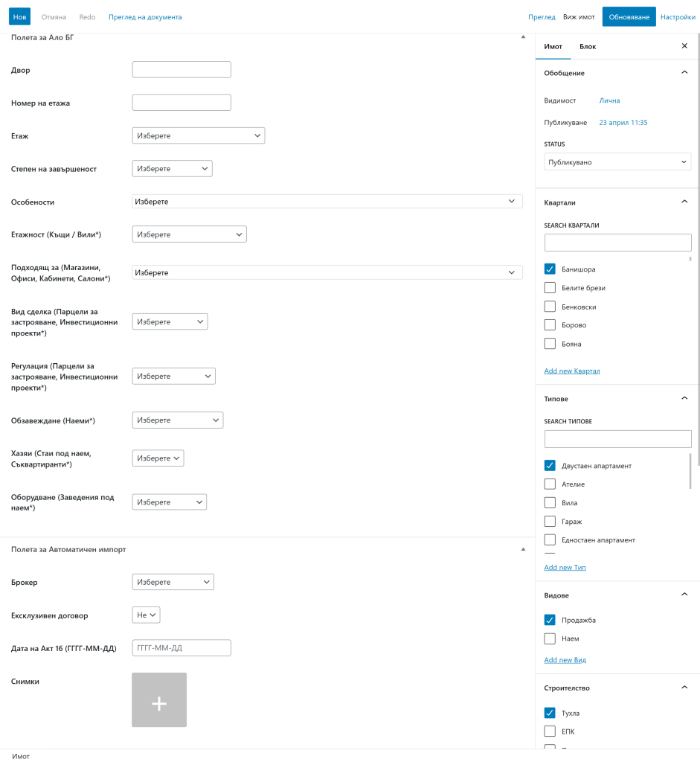Click the Add new Квартал link
Image resolution: width=700 pixels, height=762 pixels.
point(571,371)
